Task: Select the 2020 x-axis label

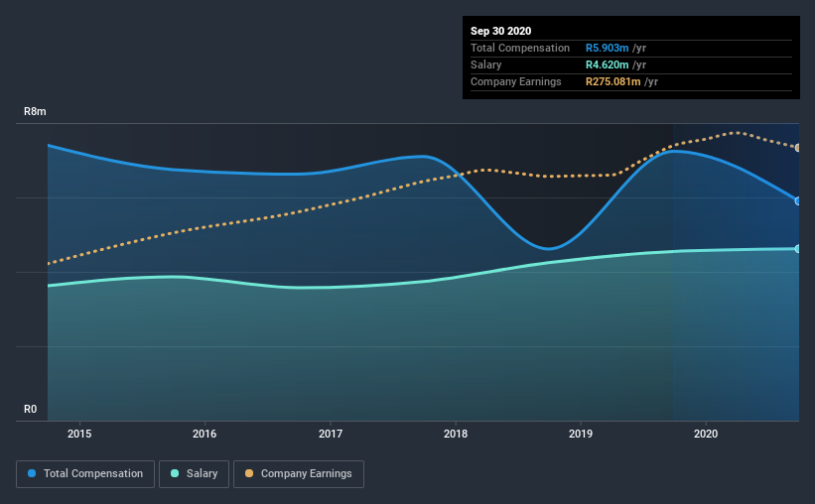Action: [706, 434]
